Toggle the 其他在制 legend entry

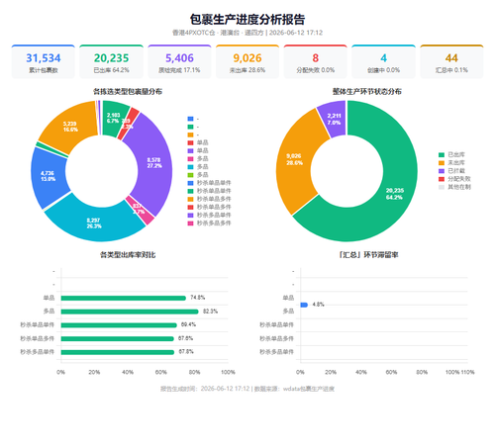454,187
